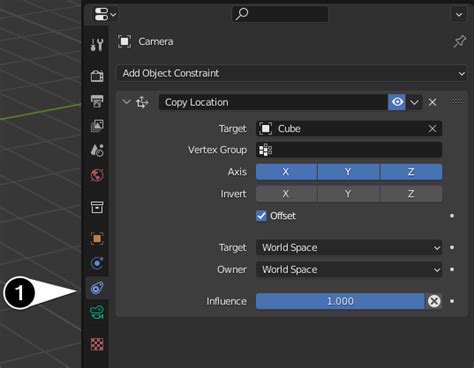The image size is (474, 368).
Task: Open the Physics properties tab
Action: (97, 263)
